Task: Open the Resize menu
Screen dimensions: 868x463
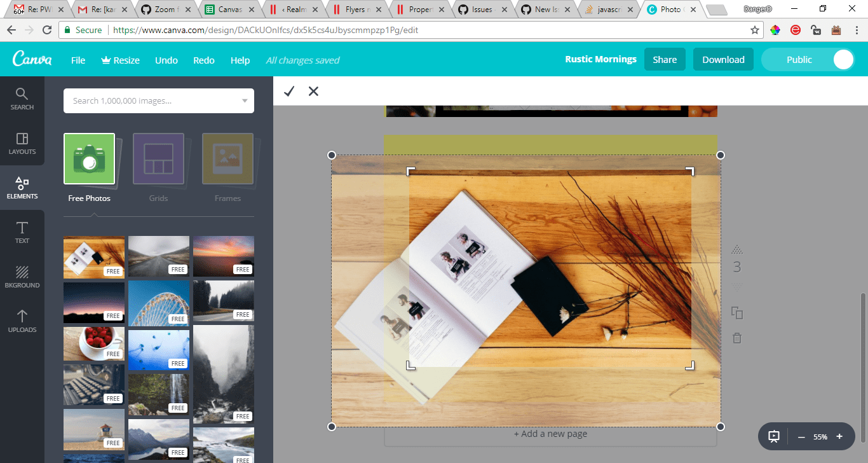Action: 120,60
